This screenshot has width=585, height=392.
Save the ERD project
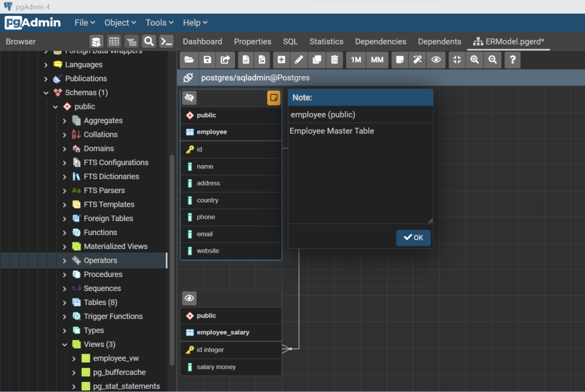point(207,60)
